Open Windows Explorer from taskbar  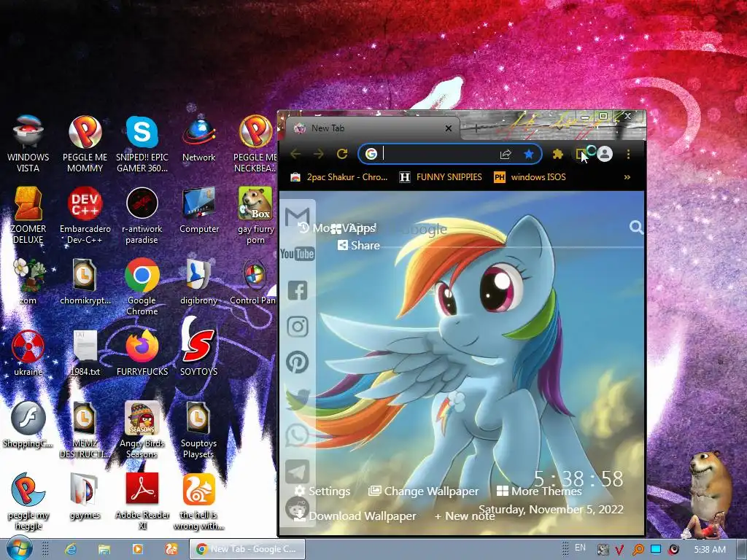104,550
